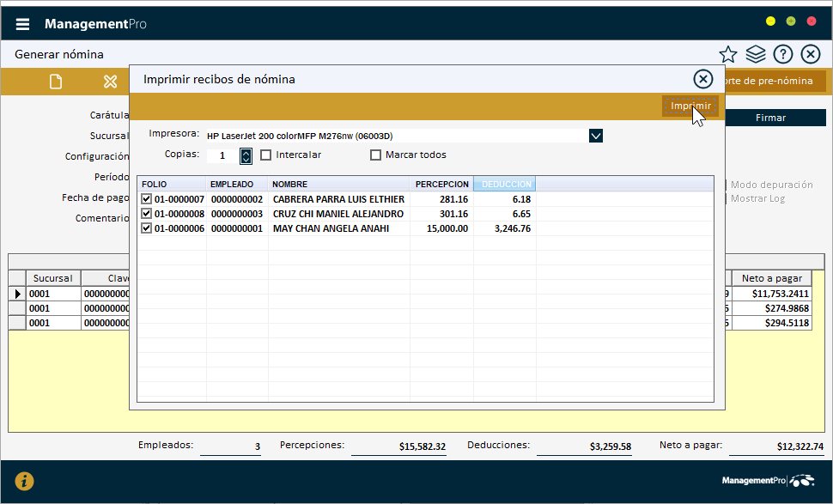Viewport: 833px width, 504px height.
Task: Click the 3,246.76 deduction value
Action: click(x=512, y=228)
